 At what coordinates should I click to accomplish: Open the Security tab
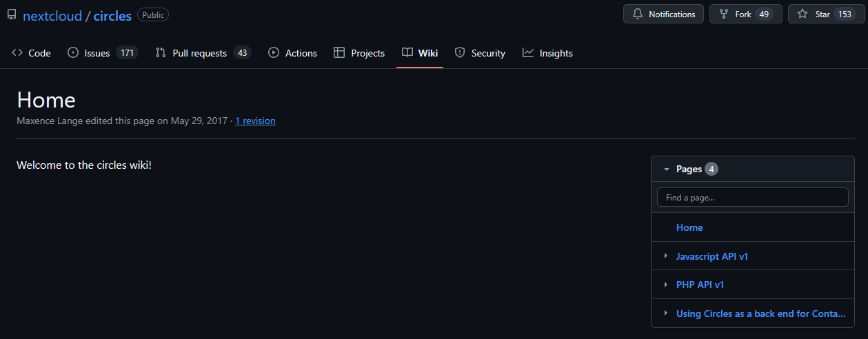click(x=480, y=53)
